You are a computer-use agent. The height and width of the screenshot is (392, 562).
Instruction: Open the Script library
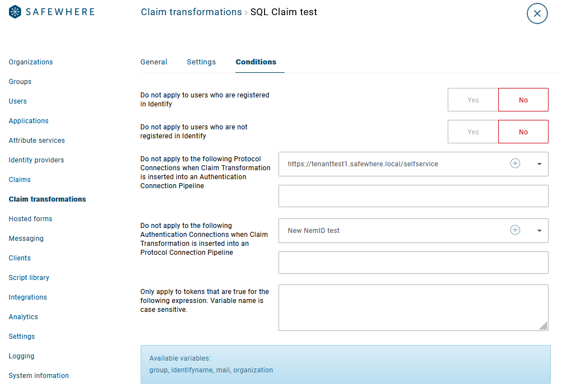[29, 277]
